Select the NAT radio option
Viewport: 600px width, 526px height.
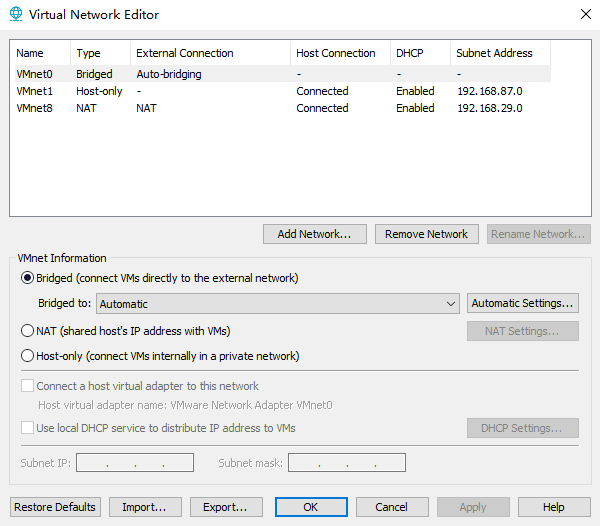(x=28, y=331)
